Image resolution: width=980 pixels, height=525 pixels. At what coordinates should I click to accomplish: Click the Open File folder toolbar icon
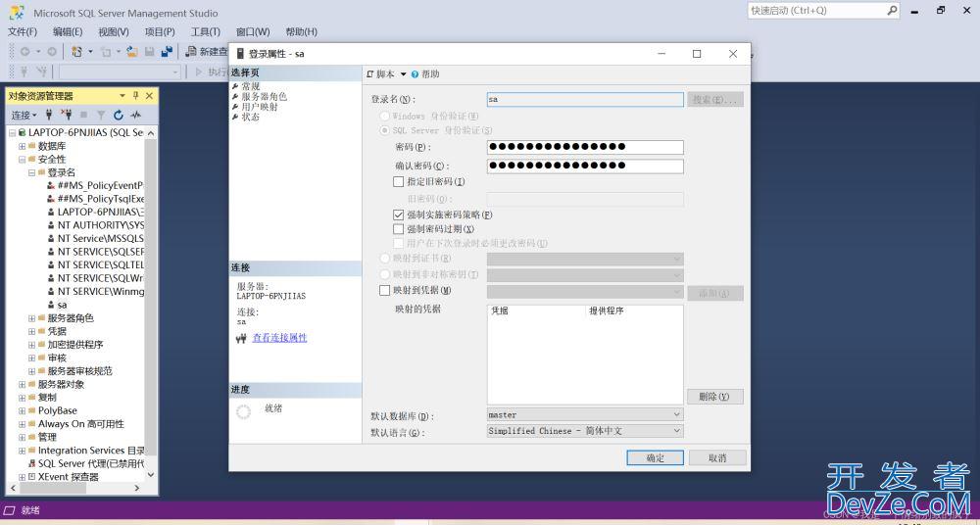pyautogui.click(x=132, y=52)
